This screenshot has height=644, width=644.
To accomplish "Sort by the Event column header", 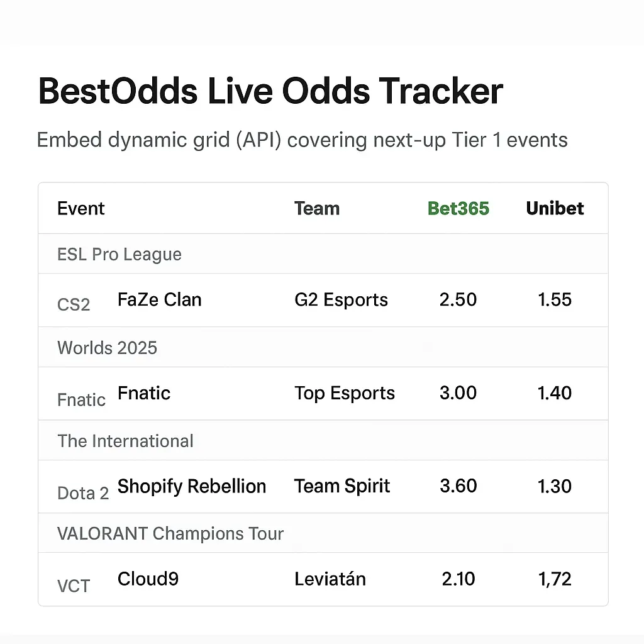I will [81, 208].
